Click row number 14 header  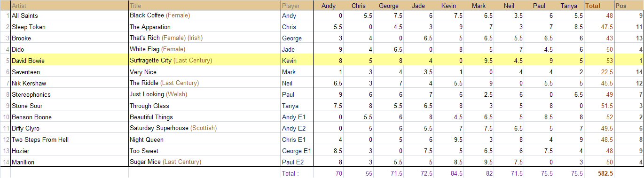point(5,162)
